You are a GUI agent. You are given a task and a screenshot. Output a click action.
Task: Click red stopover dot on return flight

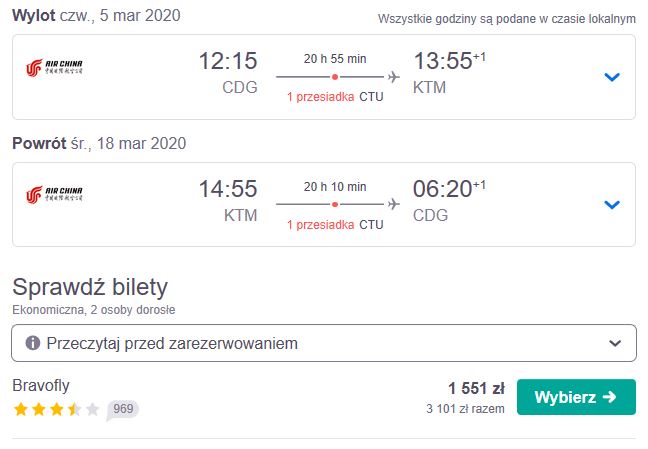pyautogui.click(x=335, y=204)
